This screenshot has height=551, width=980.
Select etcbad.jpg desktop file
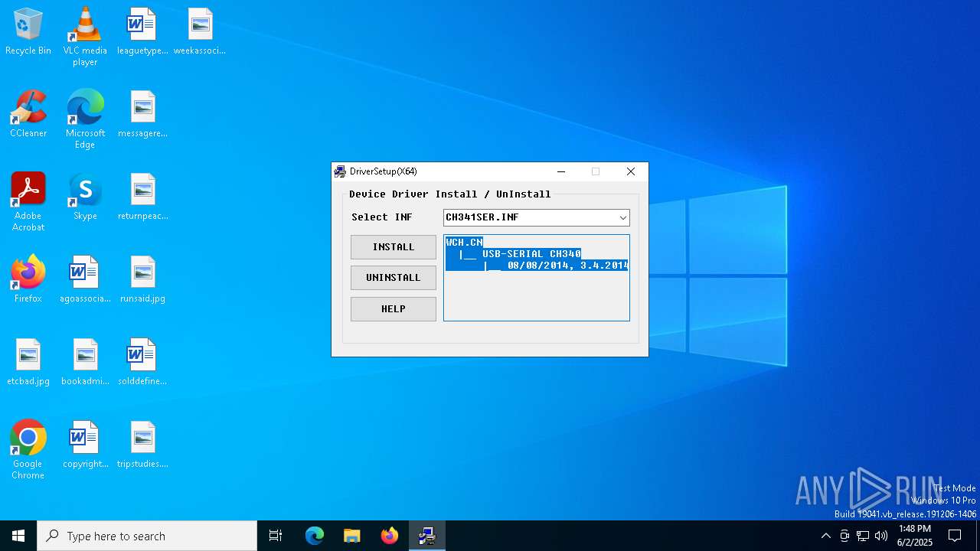pos(28,363)
